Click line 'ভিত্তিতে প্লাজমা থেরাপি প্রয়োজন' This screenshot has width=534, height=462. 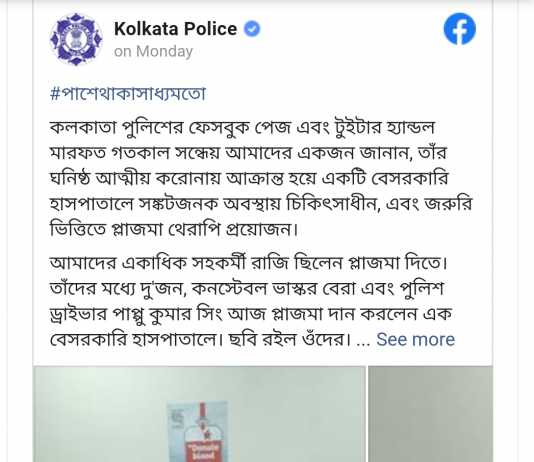click(x=174, y=229)
